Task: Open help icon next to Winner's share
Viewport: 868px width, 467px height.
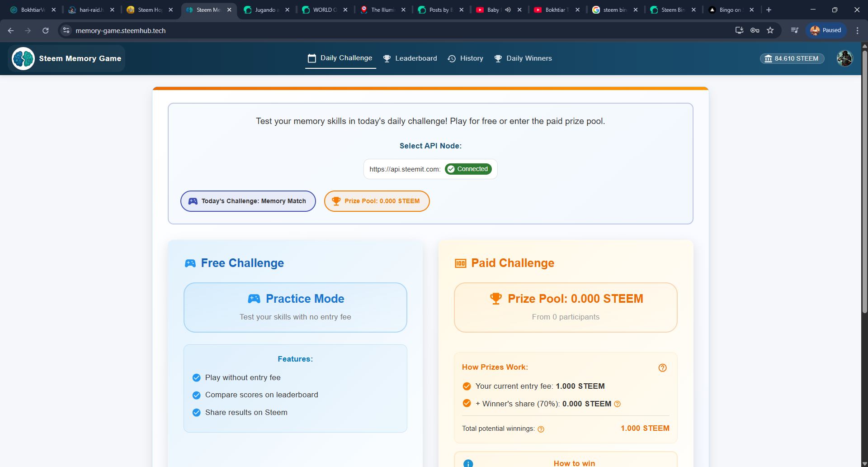Action: [618, 404]
